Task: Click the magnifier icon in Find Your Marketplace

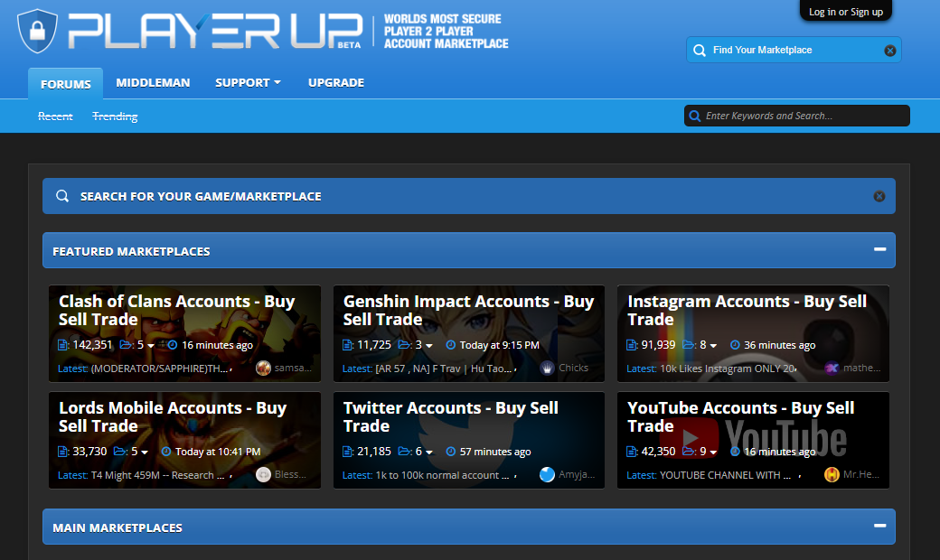Action: coord(699,51)
